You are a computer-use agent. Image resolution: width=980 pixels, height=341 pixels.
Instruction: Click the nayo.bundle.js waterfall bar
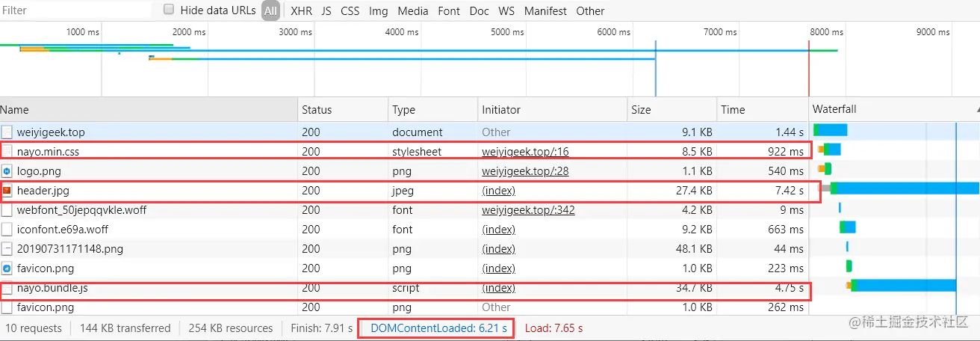click(x=902, y=285)
